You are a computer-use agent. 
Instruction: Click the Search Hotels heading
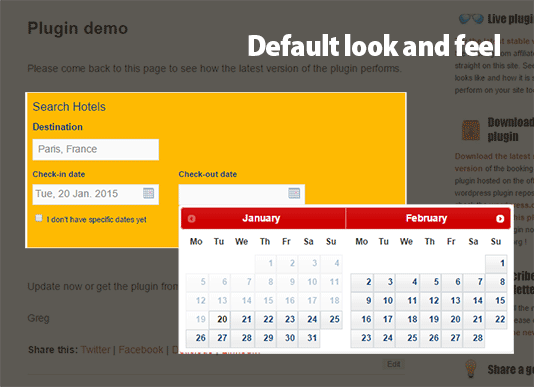click(x=69, y=107)
